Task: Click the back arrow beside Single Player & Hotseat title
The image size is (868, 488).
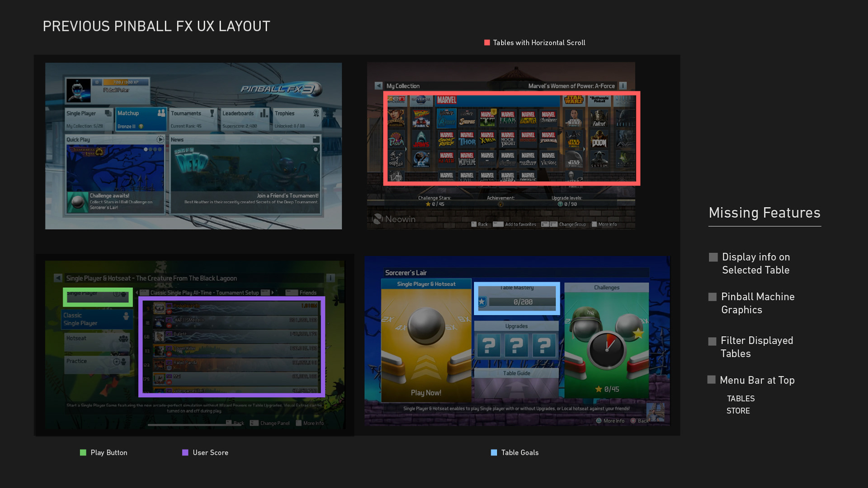Action: coord(58,278)
